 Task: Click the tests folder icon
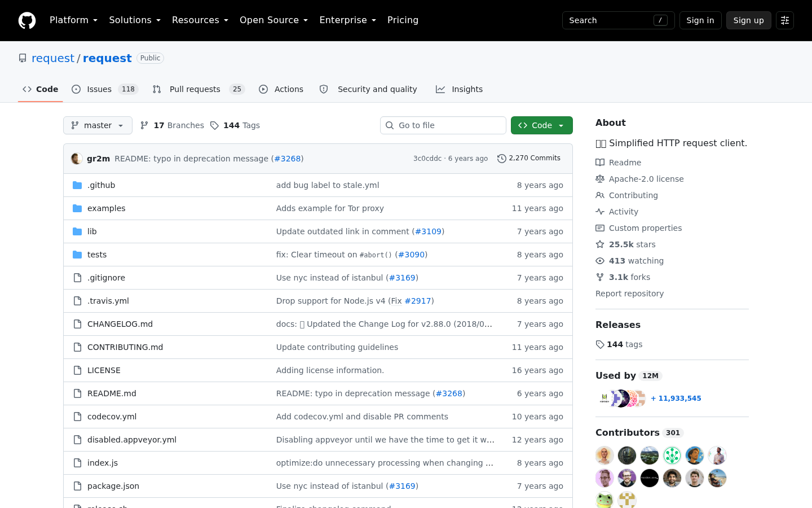77,255
